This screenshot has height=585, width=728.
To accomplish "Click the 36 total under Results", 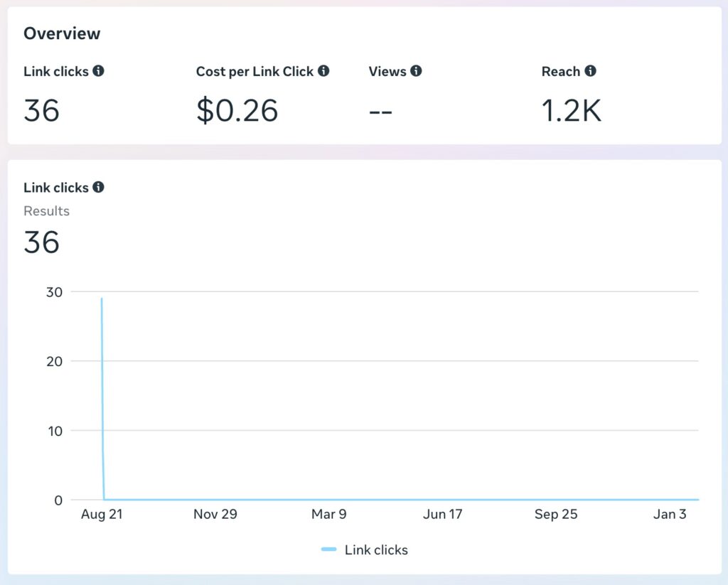I will pyautogui.click(x=41, y=242).
